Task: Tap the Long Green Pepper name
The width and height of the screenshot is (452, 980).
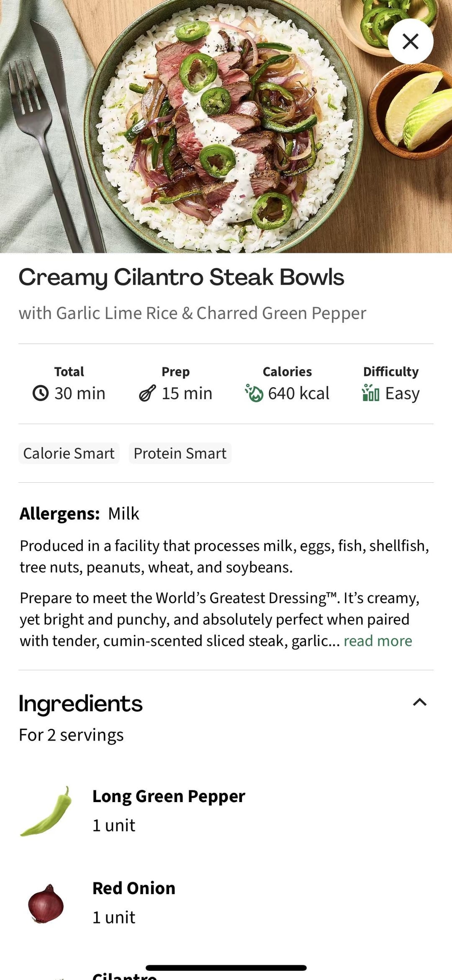Action: (169, 796)
